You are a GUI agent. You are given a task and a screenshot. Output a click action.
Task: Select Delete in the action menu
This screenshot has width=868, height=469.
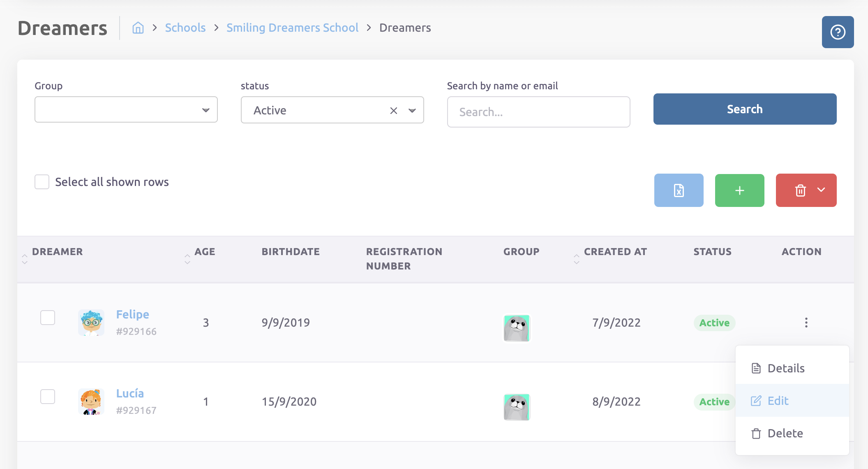(785, 433)
